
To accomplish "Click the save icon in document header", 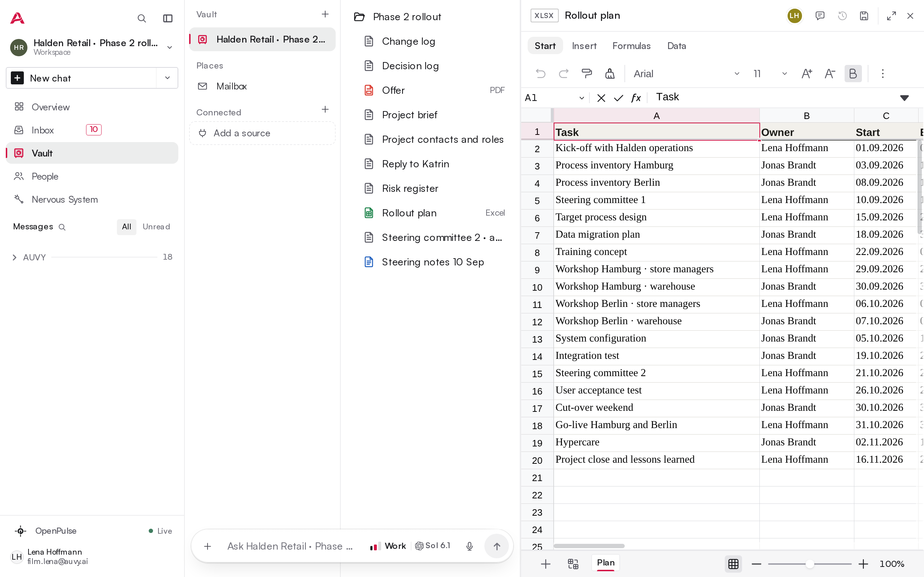I will pos(864,16).
